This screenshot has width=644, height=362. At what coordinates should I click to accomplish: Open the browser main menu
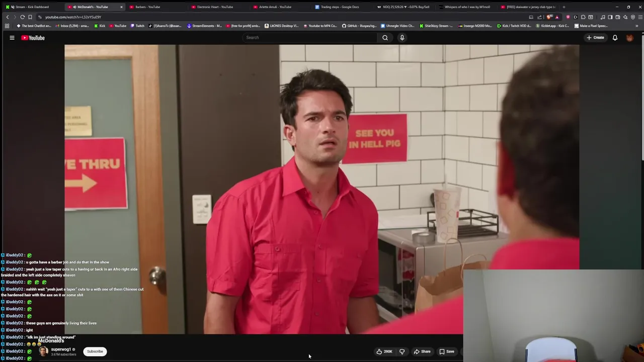click(640, 17)
